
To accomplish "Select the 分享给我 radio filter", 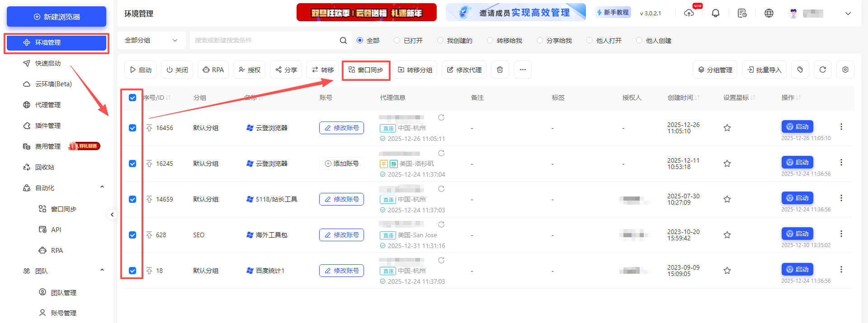I will [540, 40].
